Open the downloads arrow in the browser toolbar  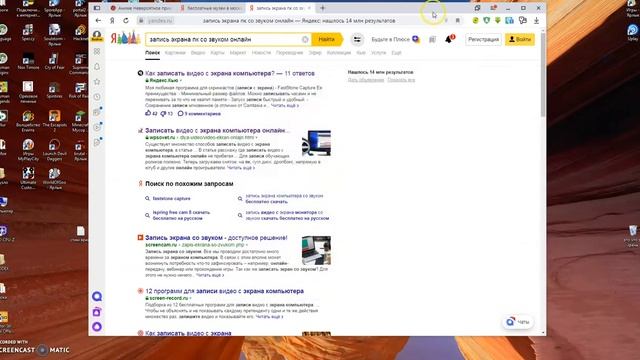coord(536,20)
